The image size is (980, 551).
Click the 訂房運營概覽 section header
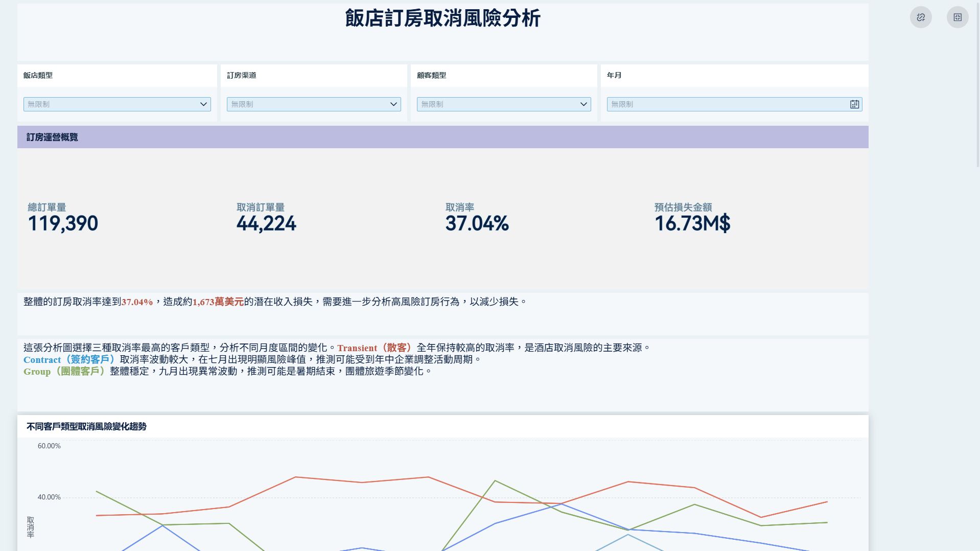pos(443,137)
